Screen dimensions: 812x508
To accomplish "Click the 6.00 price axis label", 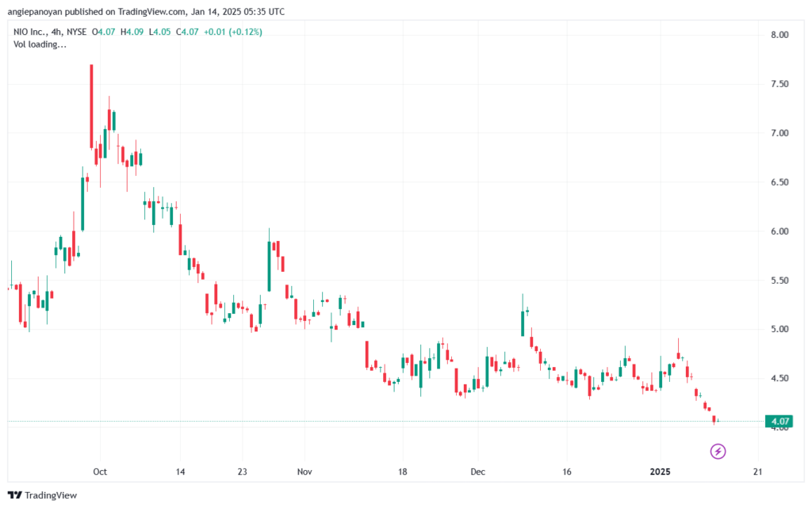I will click(x=779, y=231).
